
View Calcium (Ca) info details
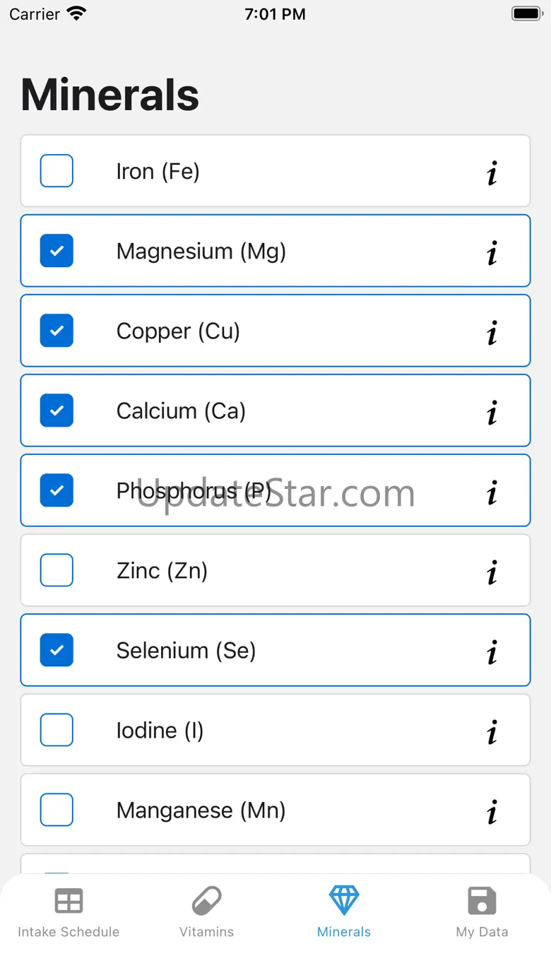[492, 411]
